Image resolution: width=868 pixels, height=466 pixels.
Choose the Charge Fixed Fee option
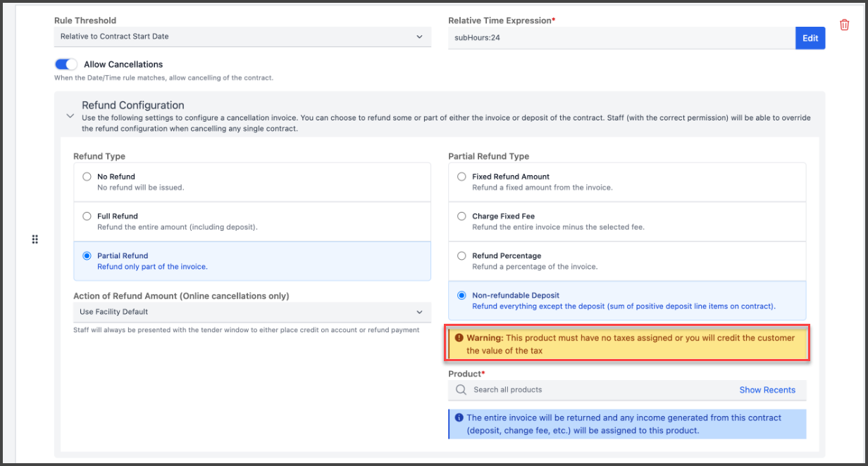461,216
